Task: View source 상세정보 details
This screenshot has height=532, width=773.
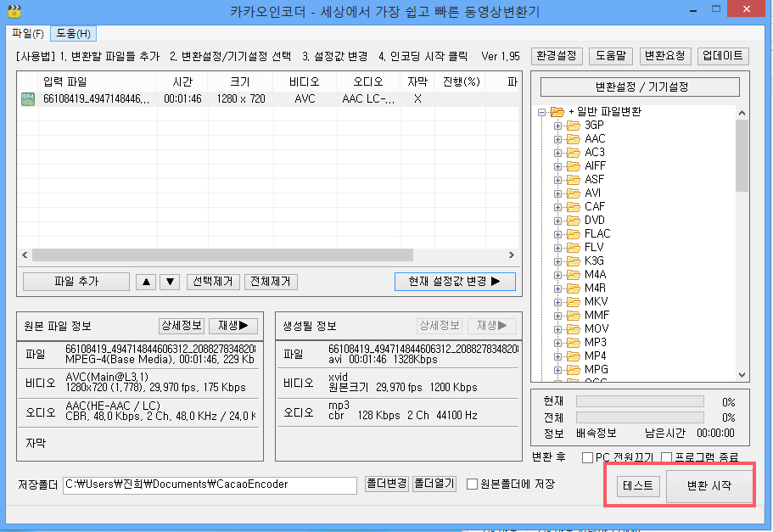Action: tap(182, 326)
